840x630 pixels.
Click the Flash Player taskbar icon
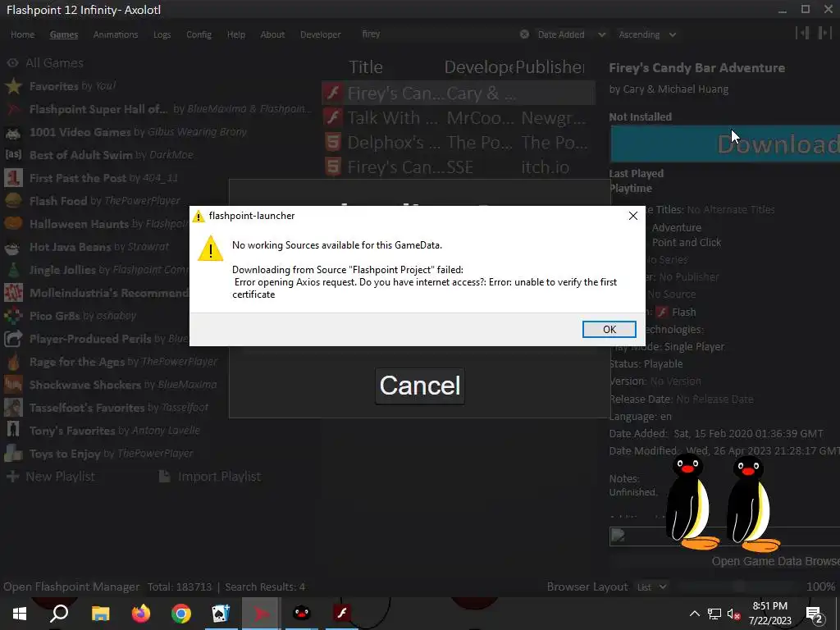(342, 614)
